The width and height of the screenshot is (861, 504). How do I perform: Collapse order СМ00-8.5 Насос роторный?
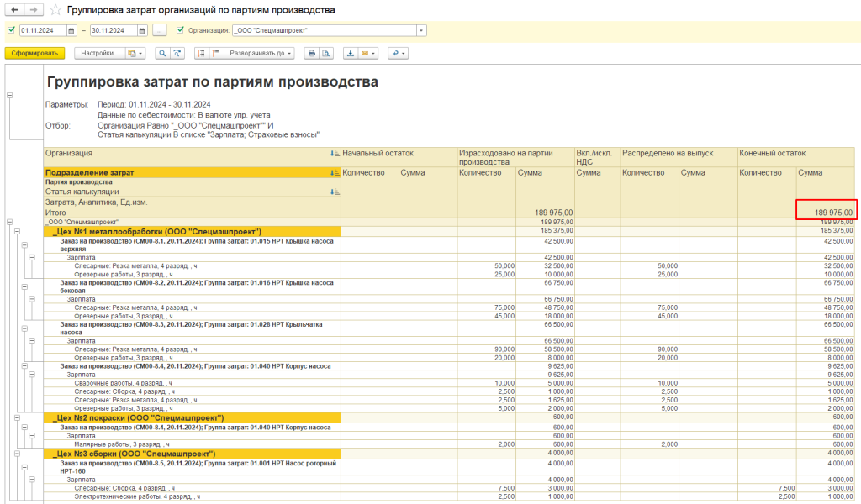[24, 467]
